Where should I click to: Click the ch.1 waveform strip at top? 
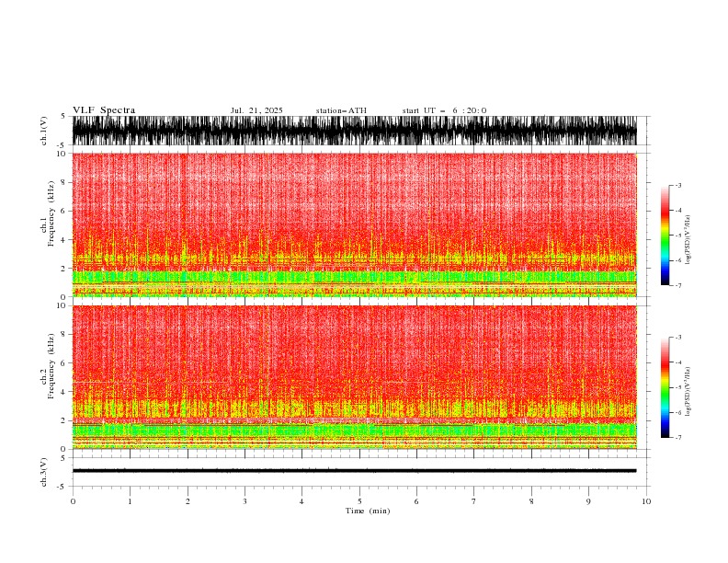(354, 131)
